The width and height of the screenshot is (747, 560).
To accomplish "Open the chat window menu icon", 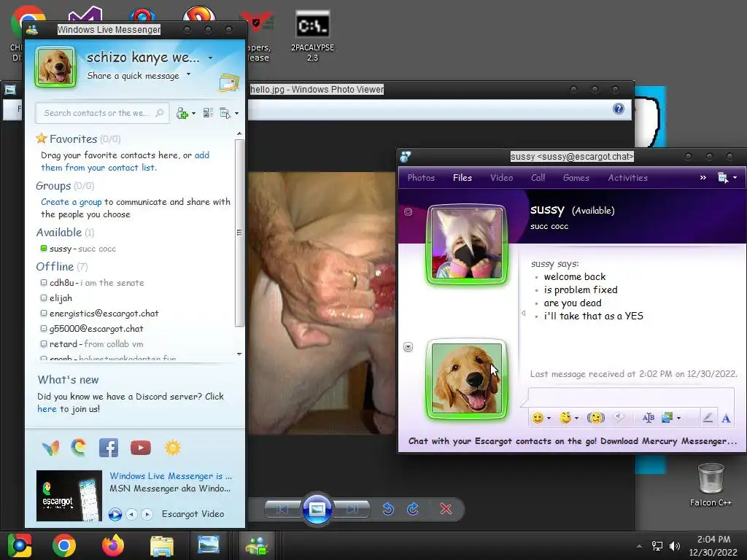I will 723,178.
